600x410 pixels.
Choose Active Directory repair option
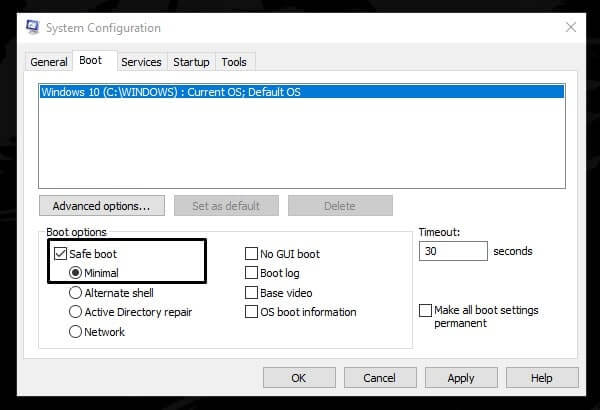(x=75, y=312)
